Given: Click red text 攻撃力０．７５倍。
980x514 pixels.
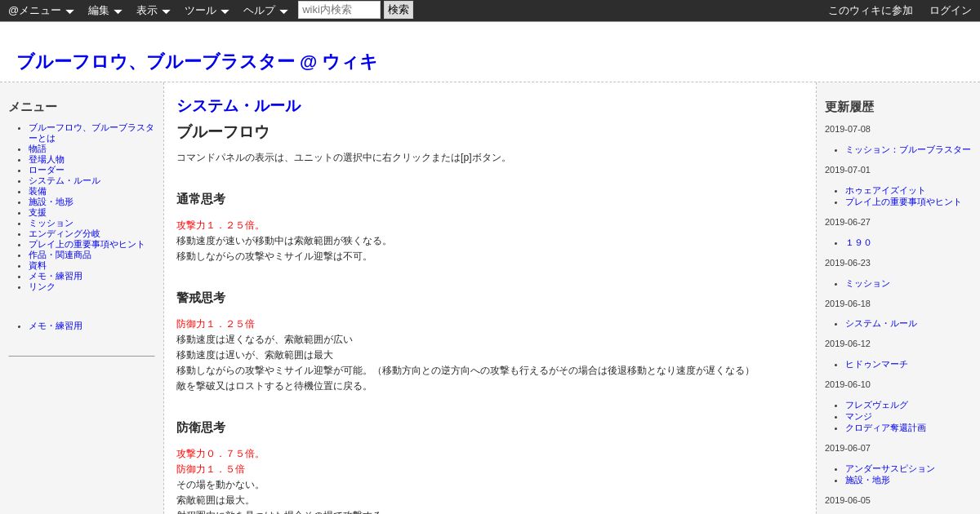Looking at the screenshot, I should pyautogui.click(x=220, y=454).
